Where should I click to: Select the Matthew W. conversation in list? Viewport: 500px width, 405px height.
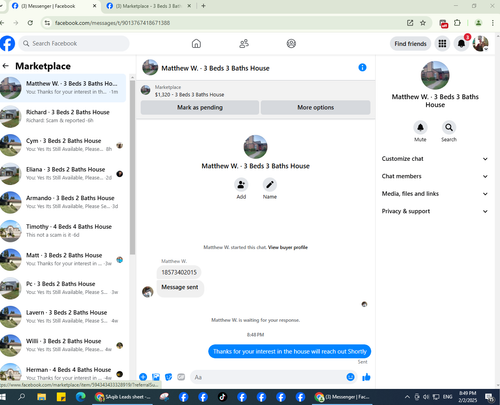[63, 88]
